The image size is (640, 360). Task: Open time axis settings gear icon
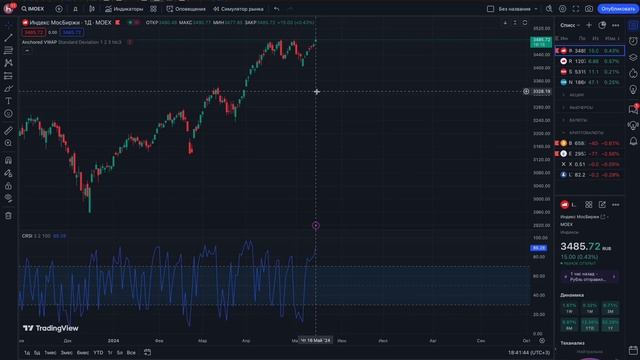tap(542, 340)
